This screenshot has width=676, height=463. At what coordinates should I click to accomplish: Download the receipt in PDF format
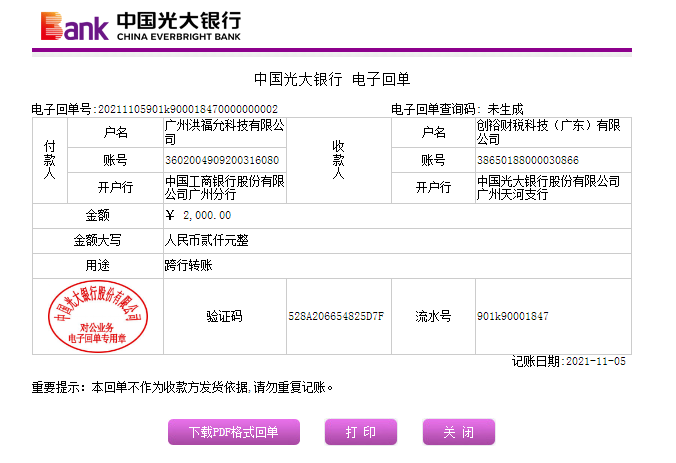tap(234, 432)
